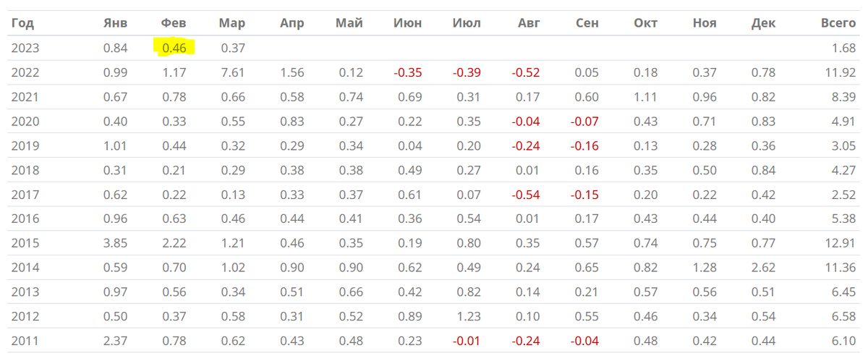
Task: Click the 2.62 December 2014 value
Action: [762, 268]
